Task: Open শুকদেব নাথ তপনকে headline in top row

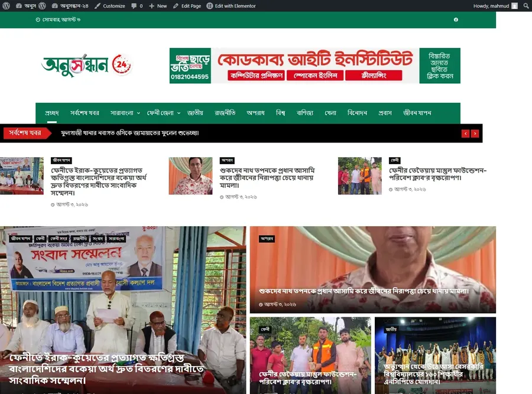Action: coord(267,178)
